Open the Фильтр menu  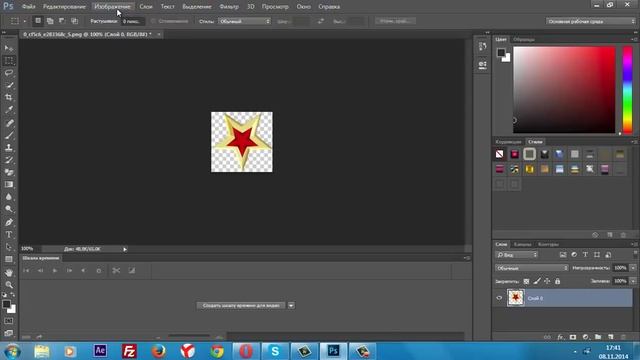click(x=229, y=7)
